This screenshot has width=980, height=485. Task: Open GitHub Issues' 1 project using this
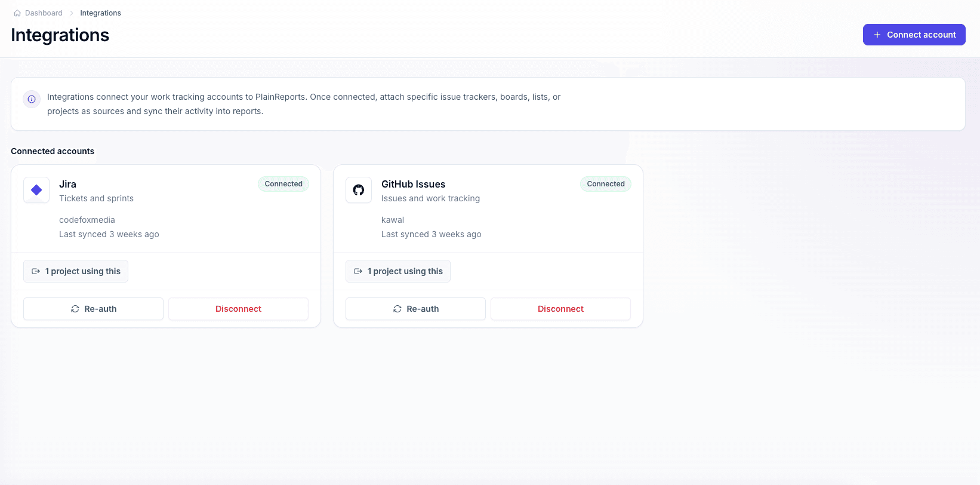398,271
